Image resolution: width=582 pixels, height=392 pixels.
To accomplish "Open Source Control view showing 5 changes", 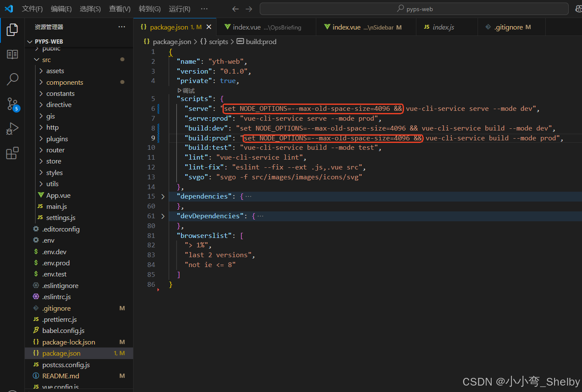I will click(x=12, y=104).
